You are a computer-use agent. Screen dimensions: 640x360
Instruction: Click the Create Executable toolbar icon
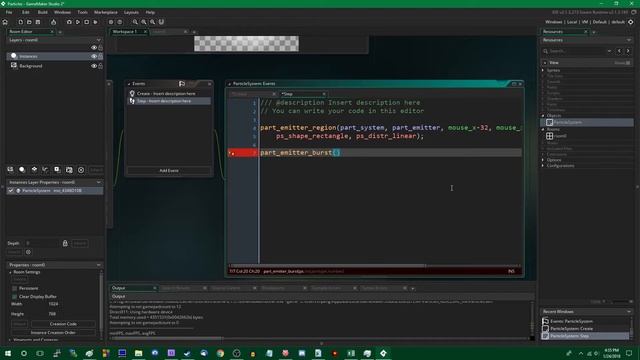pos(53,22)
